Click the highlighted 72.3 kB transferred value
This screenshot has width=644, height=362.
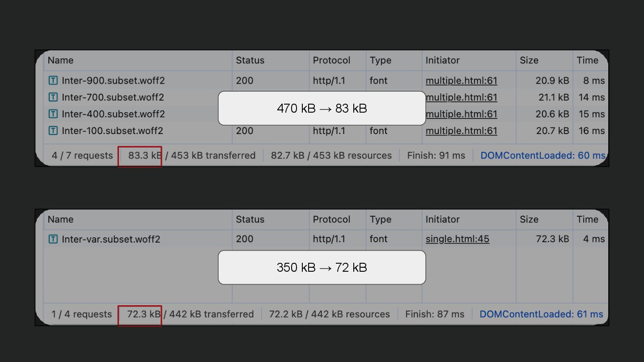[x=143, y=314]
